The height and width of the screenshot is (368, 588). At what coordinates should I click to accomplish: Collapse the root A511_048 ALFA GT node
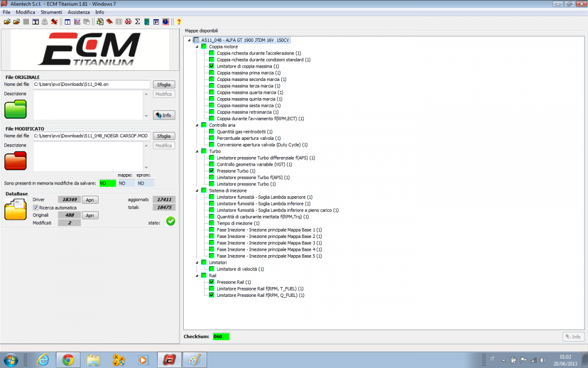point(189,40)
